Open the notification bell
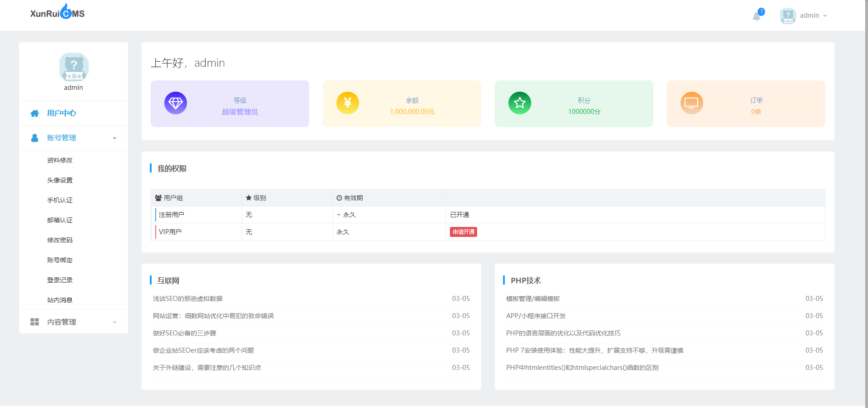The image size is (868, 408). (757, 16)
